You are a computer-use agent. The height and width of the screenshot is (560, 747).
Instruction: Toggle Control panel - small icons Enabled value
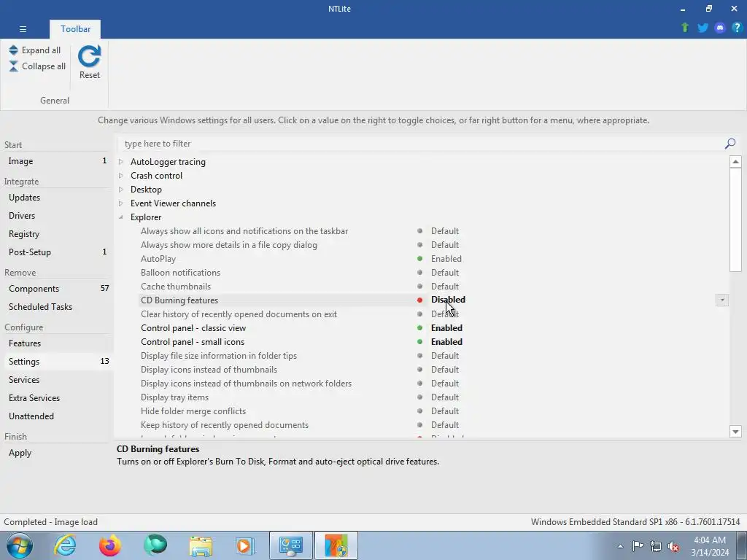(x=446, y=341)
